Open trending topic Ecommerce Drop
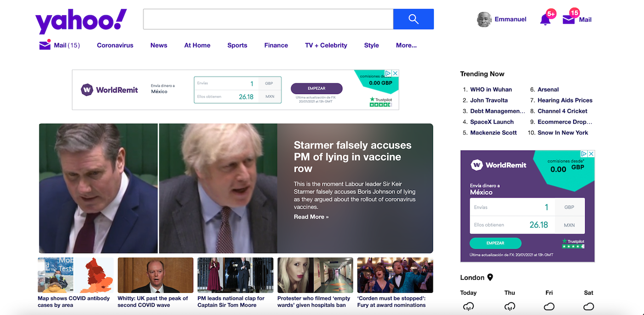The width and height of the screenshot is (644, 315). tap(565, 122)
